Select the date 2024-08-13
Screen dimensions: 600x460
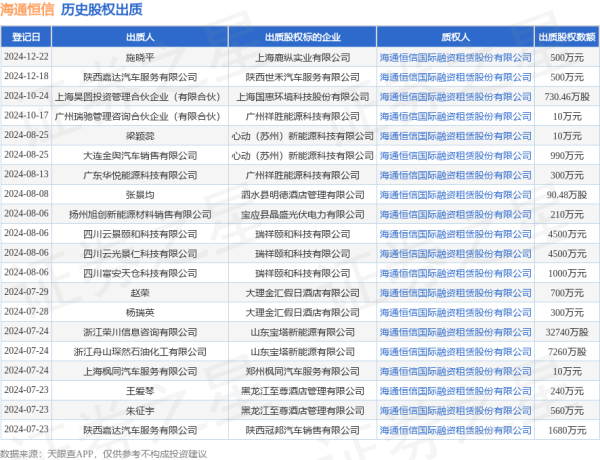(x=26, y=174)
